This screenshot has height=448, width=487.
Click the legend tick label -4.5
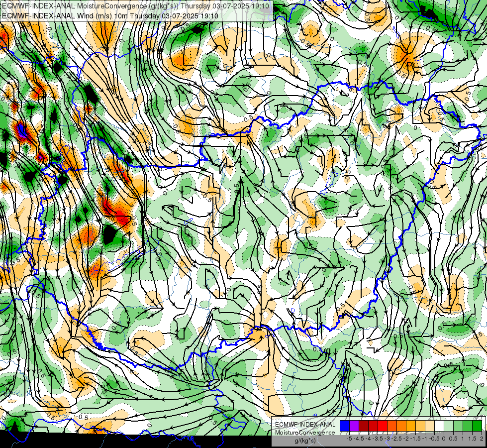[x=359, y=439]
